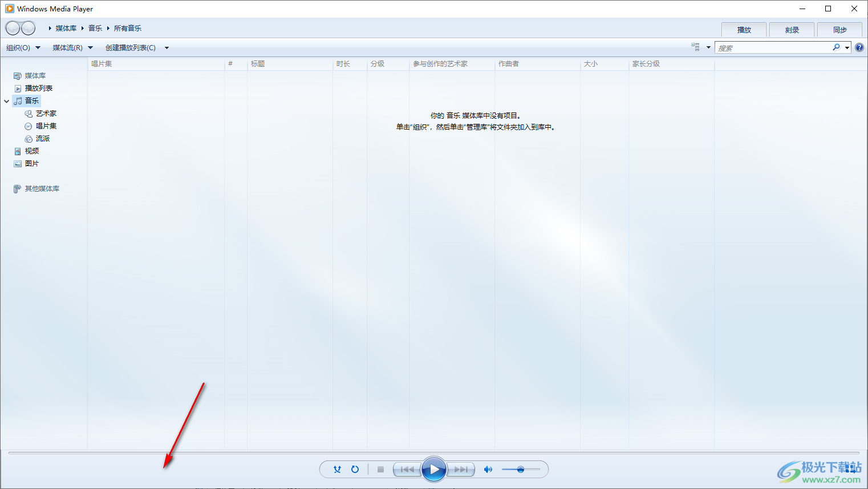The width and height of the screenshot is (868, 489).
Task: Click the 其他媒体库 icon
Action: point(17,189)
